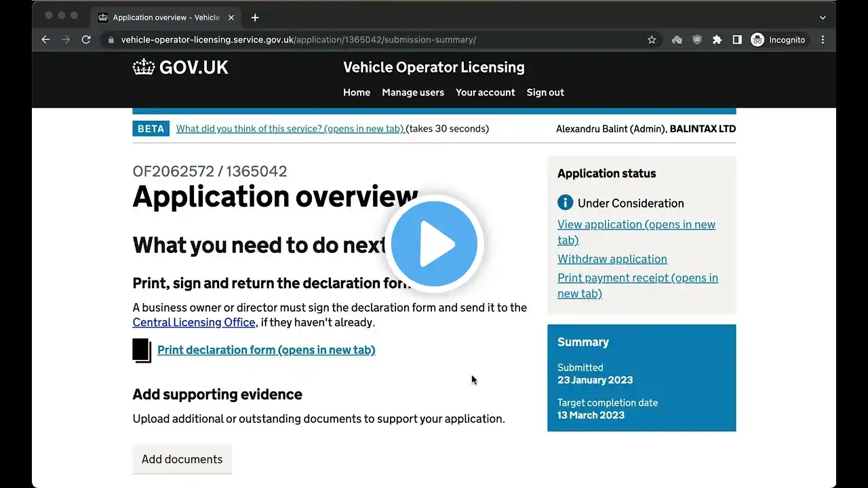The height and width of the screenshot is (488, 868).
Task: Toggle the browser side panel icon
Action: pyautogui.click(x=737, y=40)
